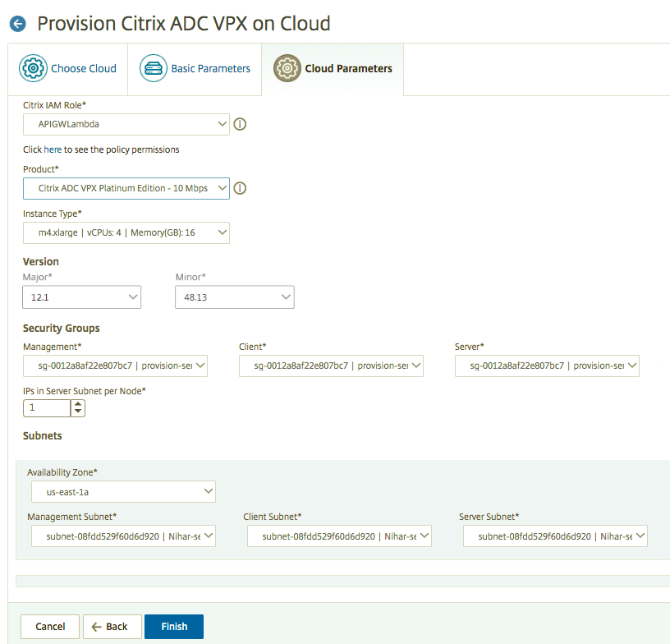Click info icon next to Citrix IAM Role
The width and height of the screenshot is (670, 644).
240,124
